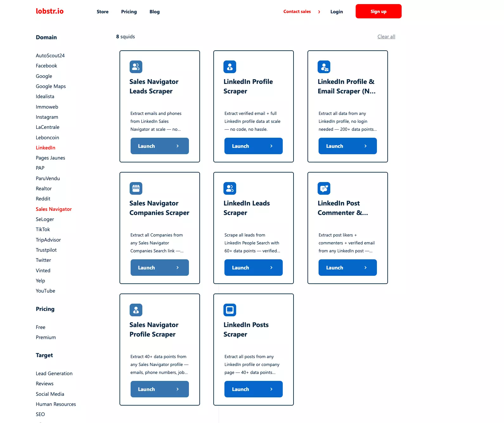Filter by Pages Jaunes domain
The width and height of the screenshot is (504, 423).
(50, 158)
